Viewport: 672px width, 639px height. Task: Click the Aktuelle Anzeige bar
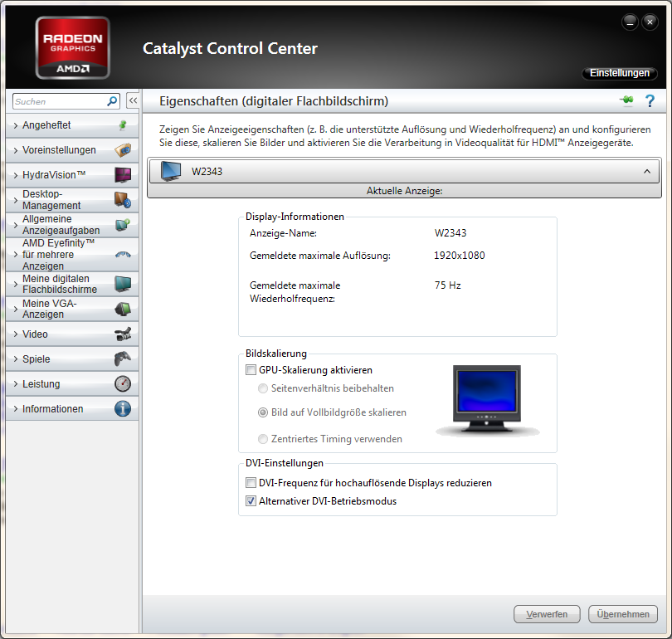[x=404, y=191]
